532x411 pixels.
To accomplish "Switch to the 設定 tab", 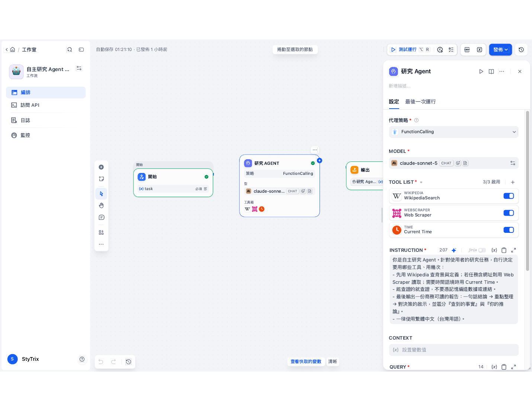I will pyautogui.click(x=394, y=102).
